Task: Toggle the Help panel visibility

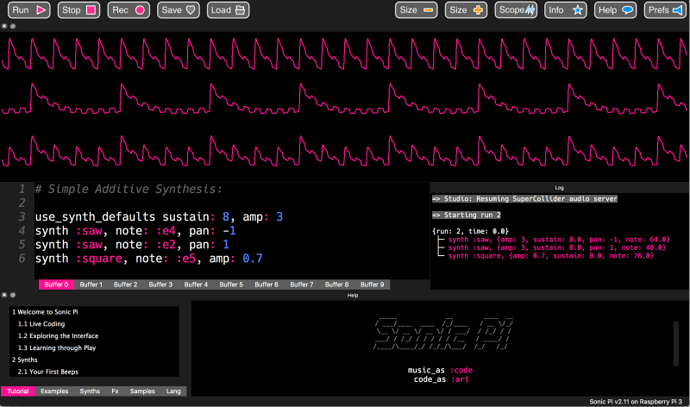Action: pos(615,10)
